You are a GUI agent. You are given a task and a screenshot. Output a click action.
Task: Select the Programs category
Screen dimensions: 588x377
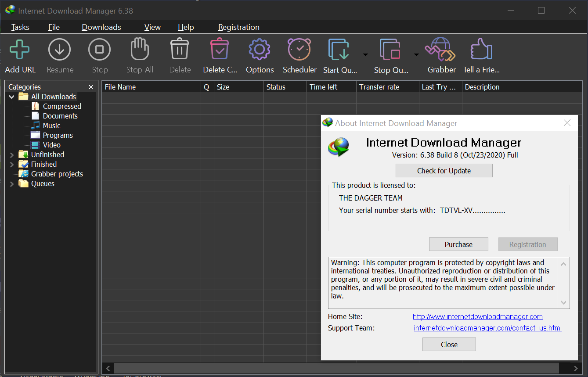coord(58,135)
